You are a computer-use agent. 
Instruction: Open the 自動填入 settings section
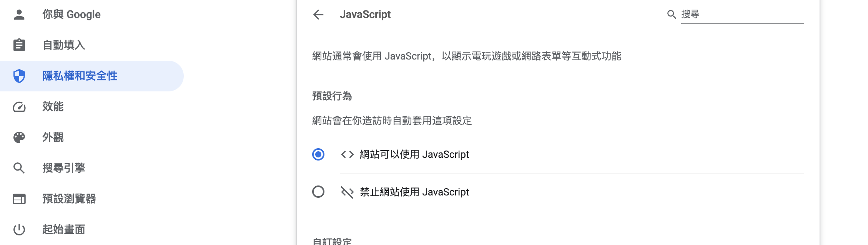pos(64,45)
